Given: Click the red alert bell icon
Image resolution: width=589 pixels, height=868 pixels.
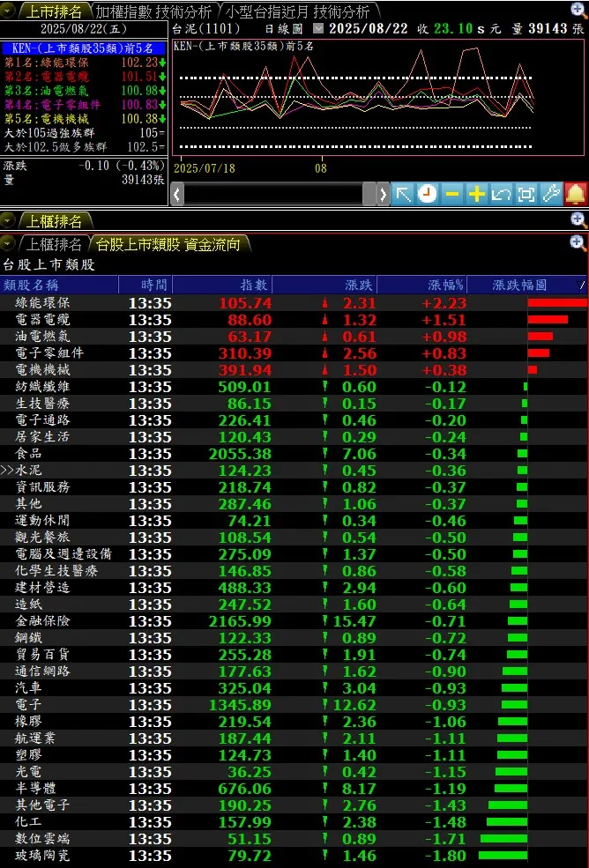Looking at the screenshot, I should pyautogui.click(x=576, y=194).
